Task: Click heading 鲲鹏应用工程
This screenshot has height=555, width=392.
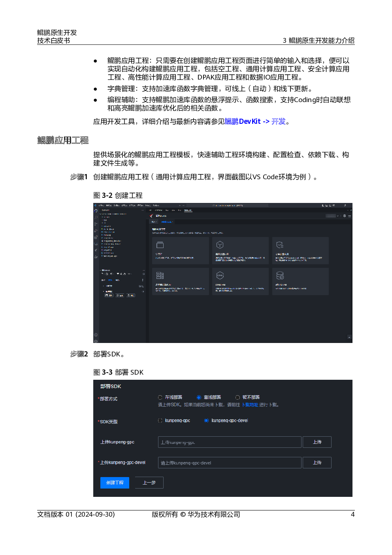Action: (63, 140)
